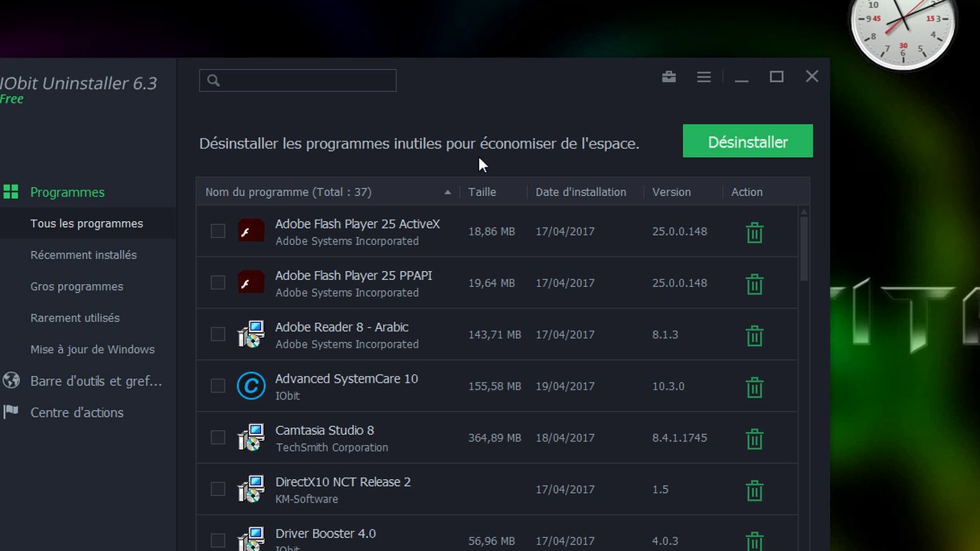Open the hamburger menu icon
This screenshot has width=980, height=551.
click(x=704, y=77)
